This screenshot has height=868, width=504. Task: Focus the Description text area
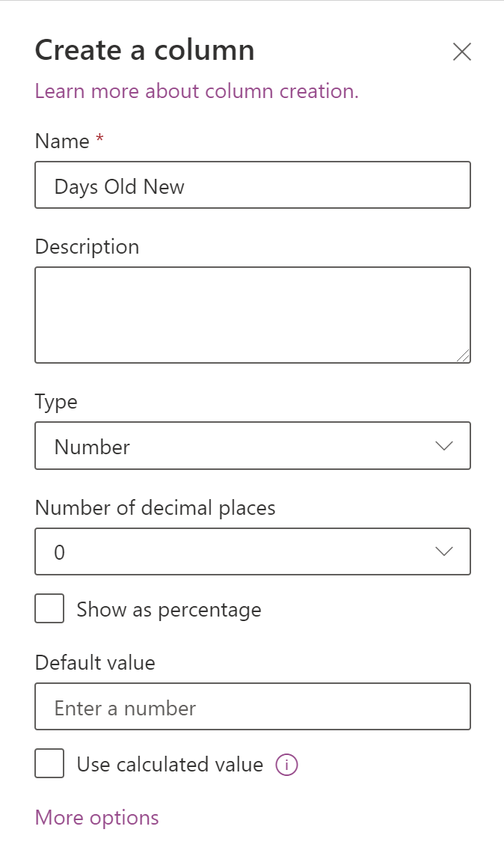[x=252, y=315]
